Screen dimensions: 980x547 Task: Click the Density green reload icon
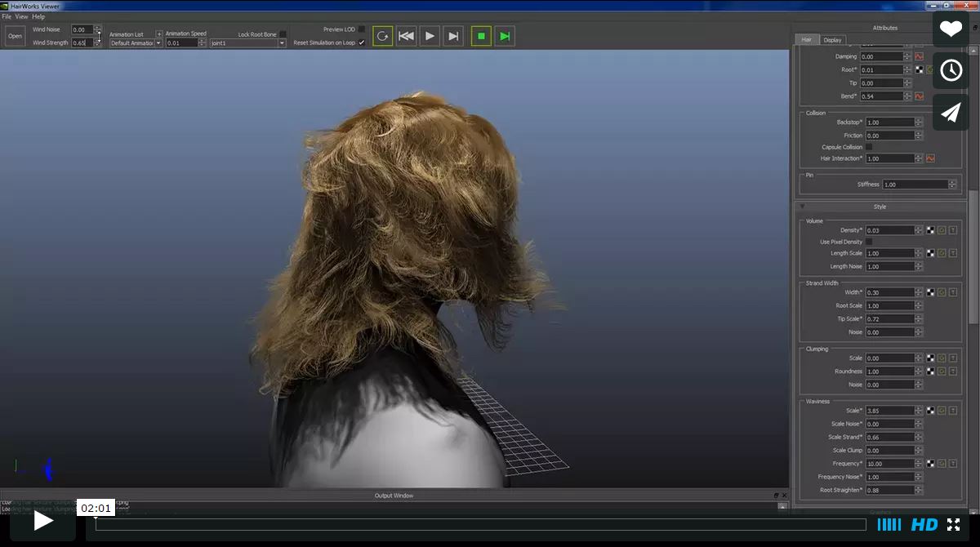coord(942,230)
